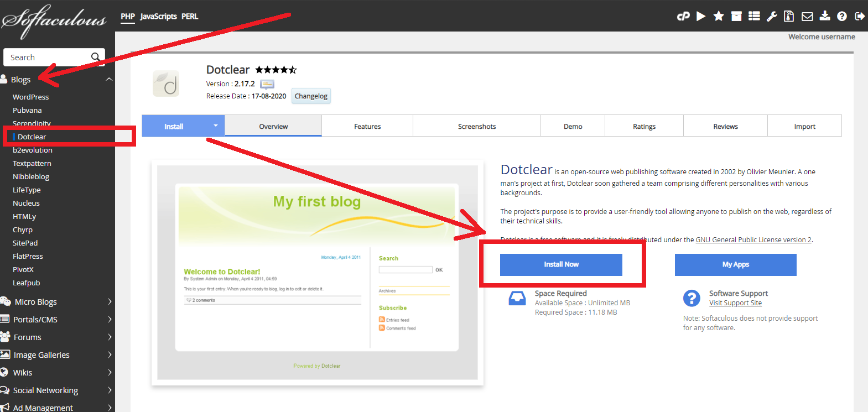The width and height of the screenshot is (868, 412).
Task: Open email settings envelope icon
Action: pos(807,17)
